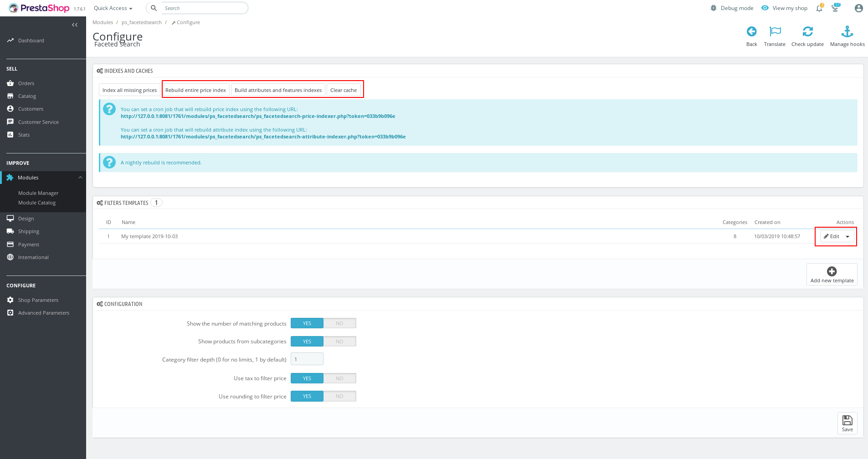Disable showing the number of matching products
The image size is (868, 459).
pyautogui.click(x=339, y=323)
